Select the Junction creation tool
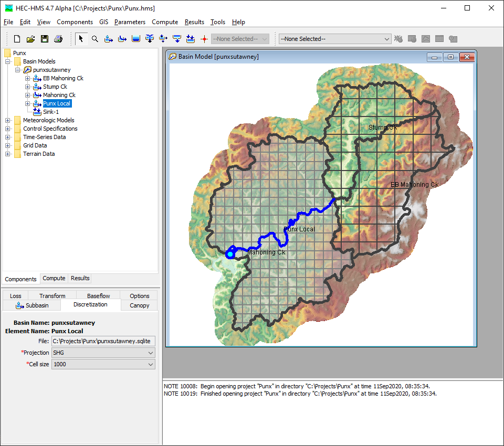Image resolution: width=504 pixels, height=446 pixels. pyautogui.click(x=150, y=39)
